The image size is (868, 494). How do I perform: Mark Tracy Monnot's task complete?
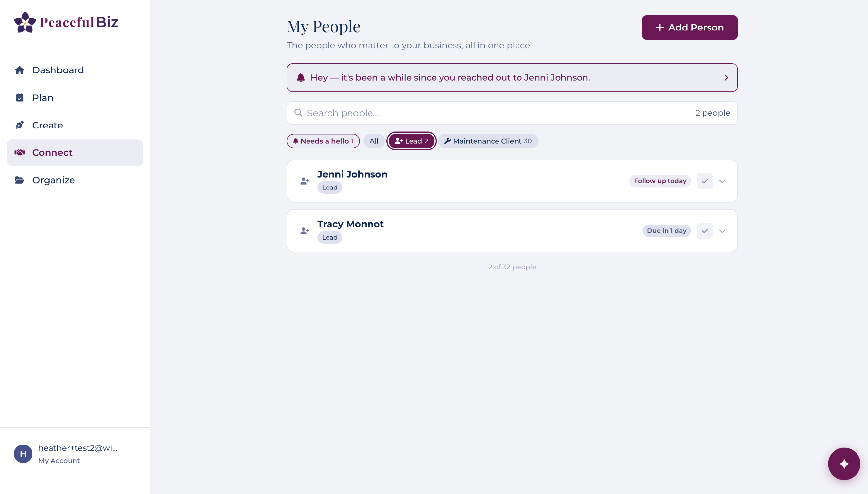(x=705, y=231)
